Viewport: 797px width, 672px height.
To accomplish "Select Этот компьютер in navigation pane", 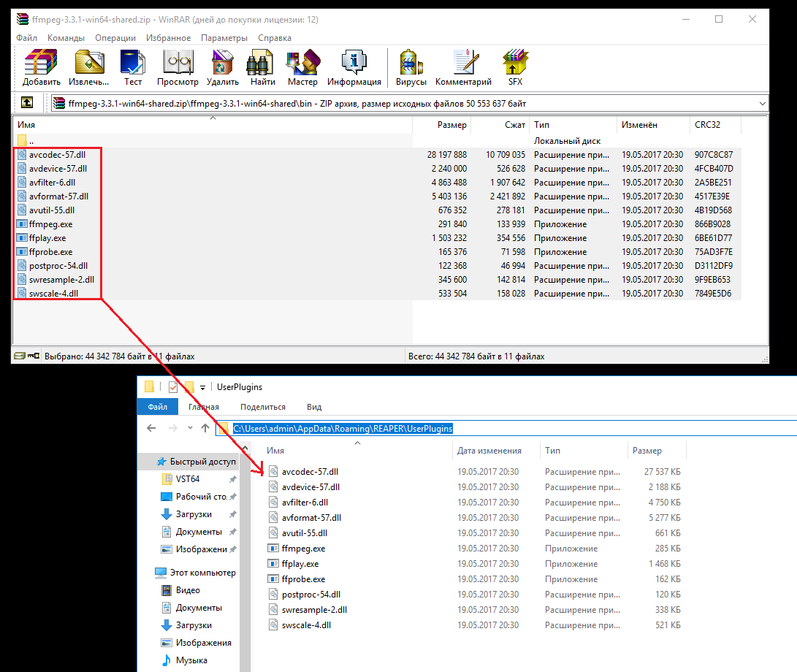I will tap(196, 573).
